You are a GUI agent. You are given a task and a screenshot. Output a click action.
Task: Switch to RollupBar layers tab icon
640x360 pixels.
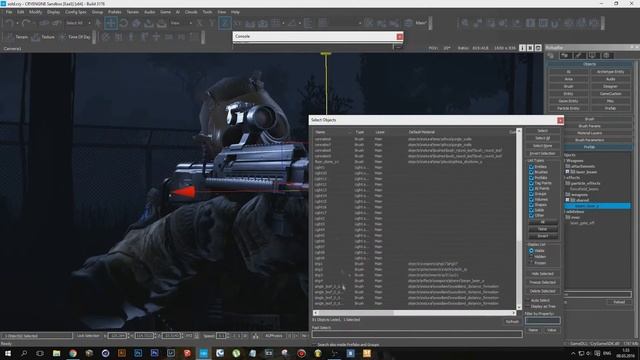[x=606, y=56]
